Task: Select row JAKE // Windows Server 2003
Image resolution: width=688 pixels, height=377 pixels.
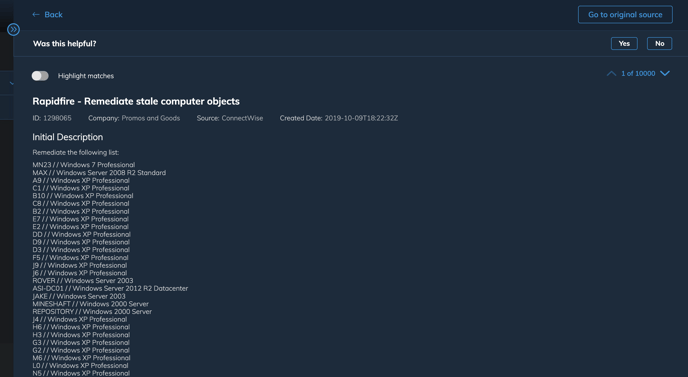Action: tap(79, 296)
